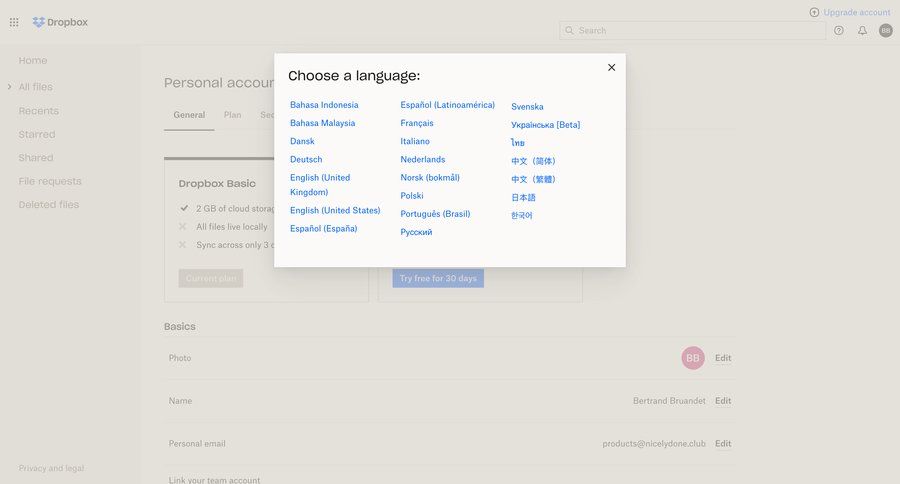
Task: Click the 'Dropbox Basic' plan heading
Action: point(217,184)
